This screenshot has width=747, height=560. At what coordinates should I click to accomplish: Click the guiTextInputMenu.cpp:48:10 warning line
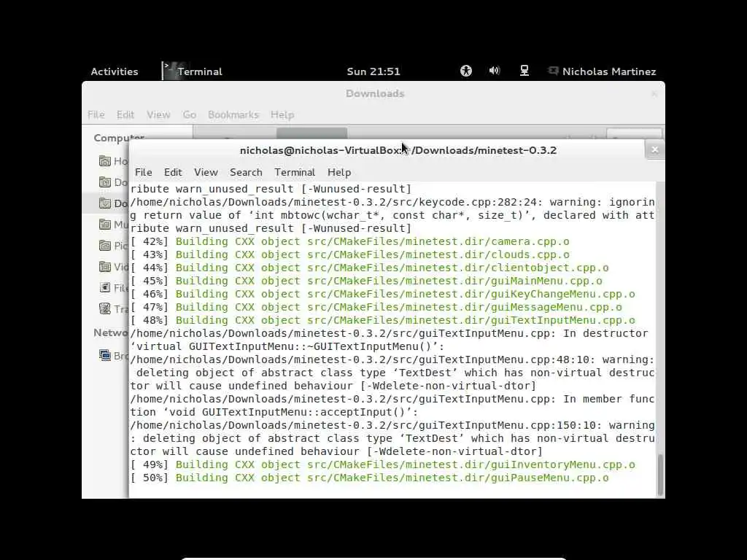pyautogui.click(x=392, y=360)
